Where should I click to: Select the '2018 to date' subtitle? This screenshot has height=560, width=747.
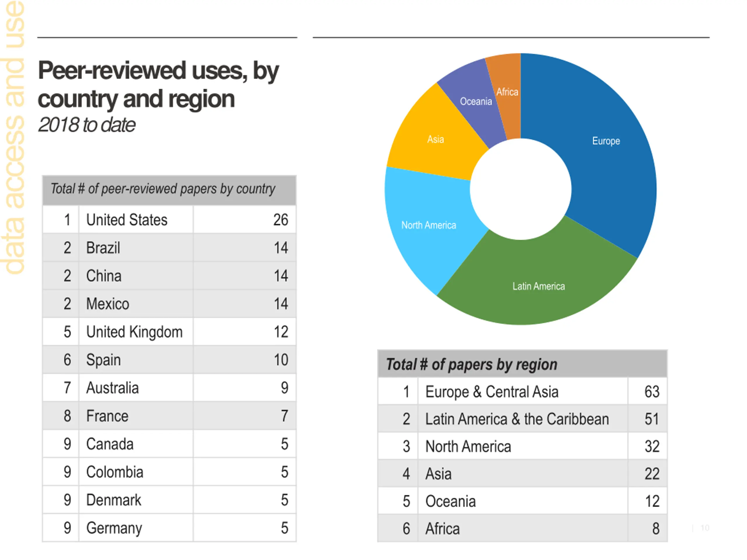tap(87, 125)
